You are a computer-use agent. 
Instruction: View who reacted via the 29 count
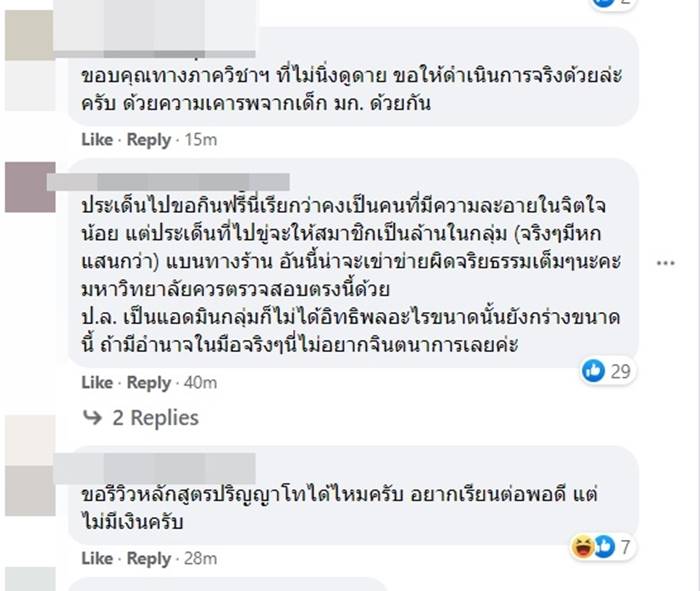[x=620, y=371]
